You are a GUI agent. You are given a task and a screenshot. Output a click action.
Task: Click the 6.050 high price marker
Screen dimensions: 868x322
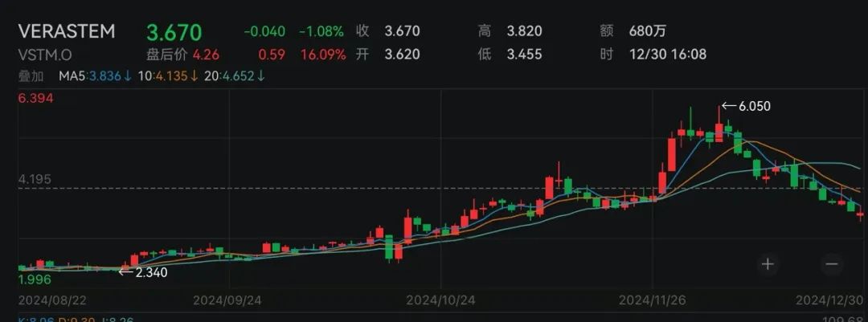pos(746,106)
